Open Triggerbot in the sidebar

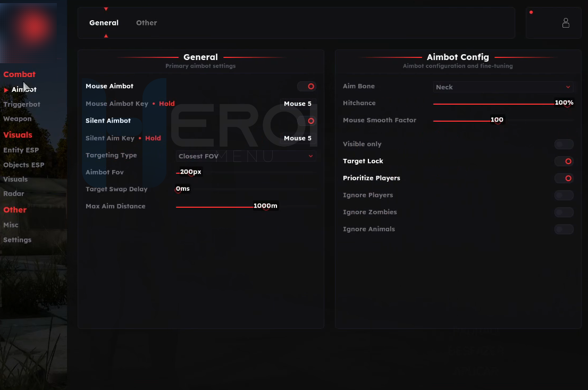tap(22, 104)
